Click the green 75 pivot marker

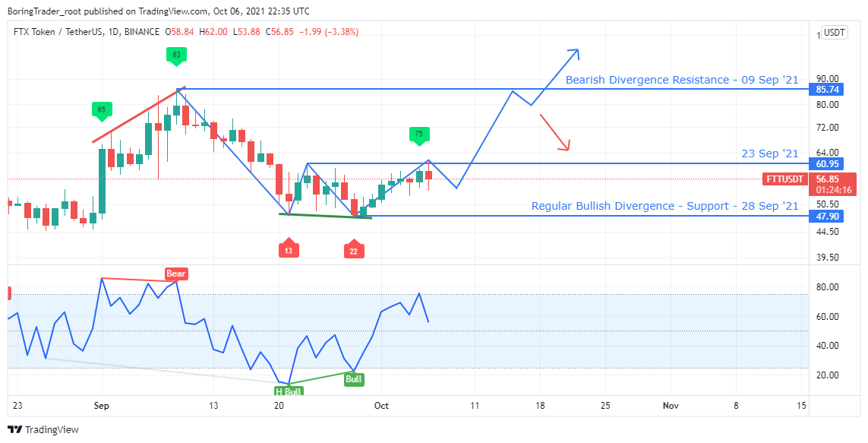pos(418,134)
